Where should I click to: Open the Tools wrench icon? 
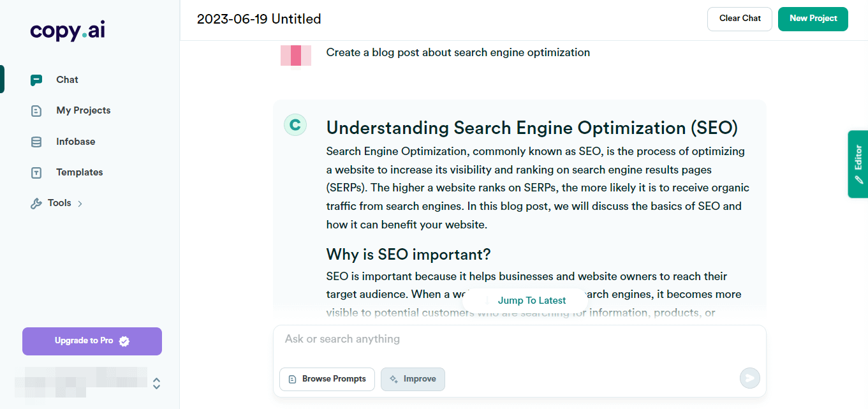35,202
